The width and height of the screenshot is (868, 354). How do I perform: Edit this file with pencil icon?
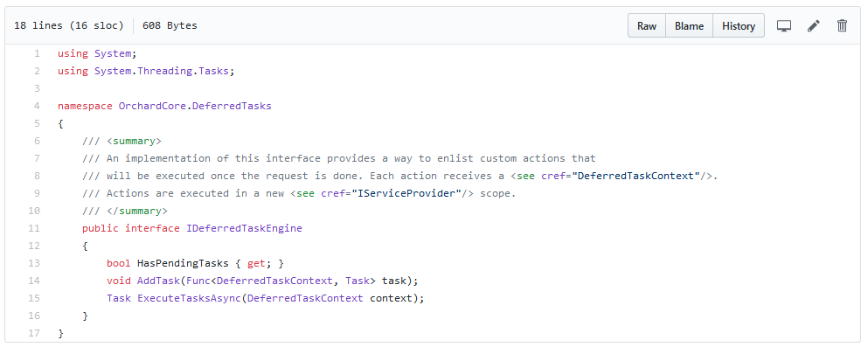coord(813,26)
